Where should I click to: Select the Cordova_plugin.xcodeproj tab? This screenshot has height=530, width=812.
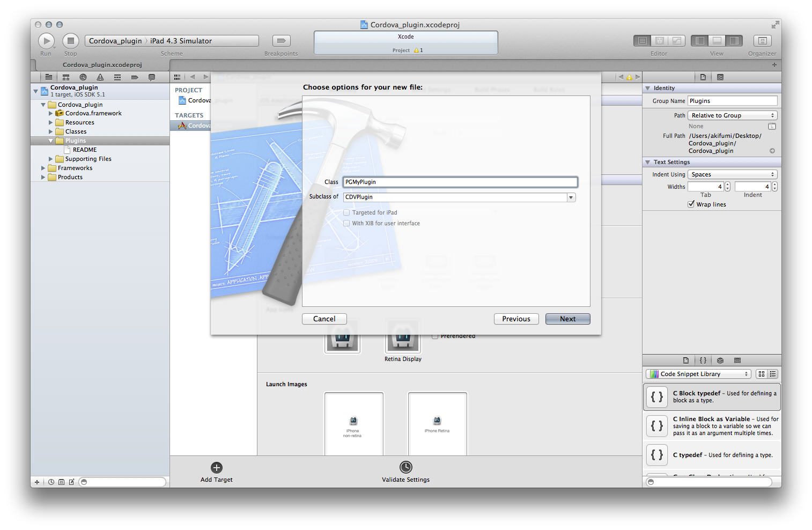[x=102, y=65]
